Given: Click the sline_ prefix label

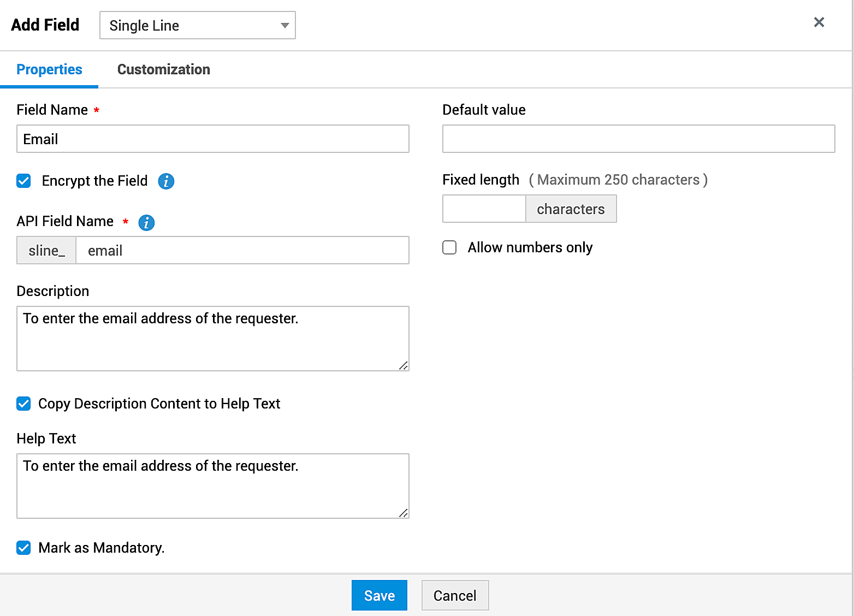Looking at the screenshot, I should pos(46,250).
